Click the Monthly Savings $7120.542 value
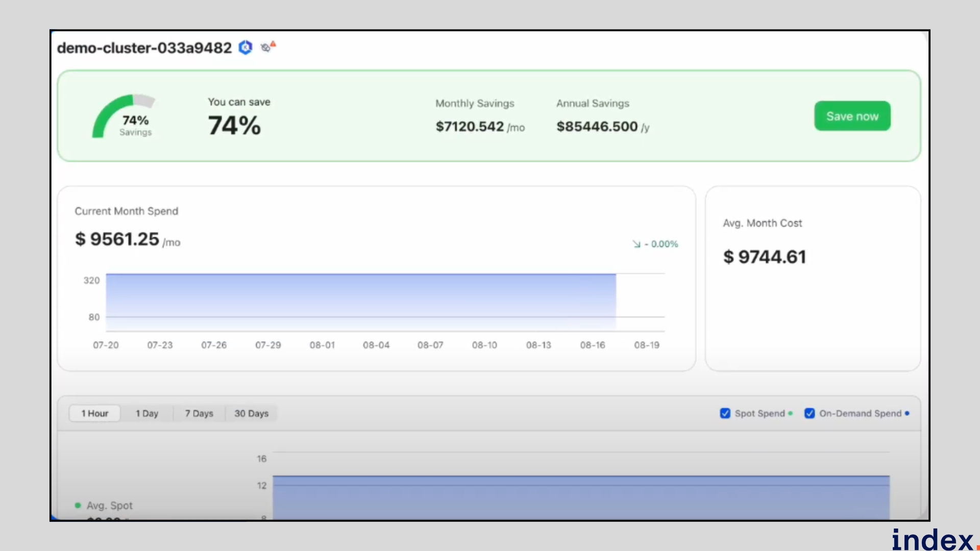Screen dimensions: 980x551 point(470,127)
